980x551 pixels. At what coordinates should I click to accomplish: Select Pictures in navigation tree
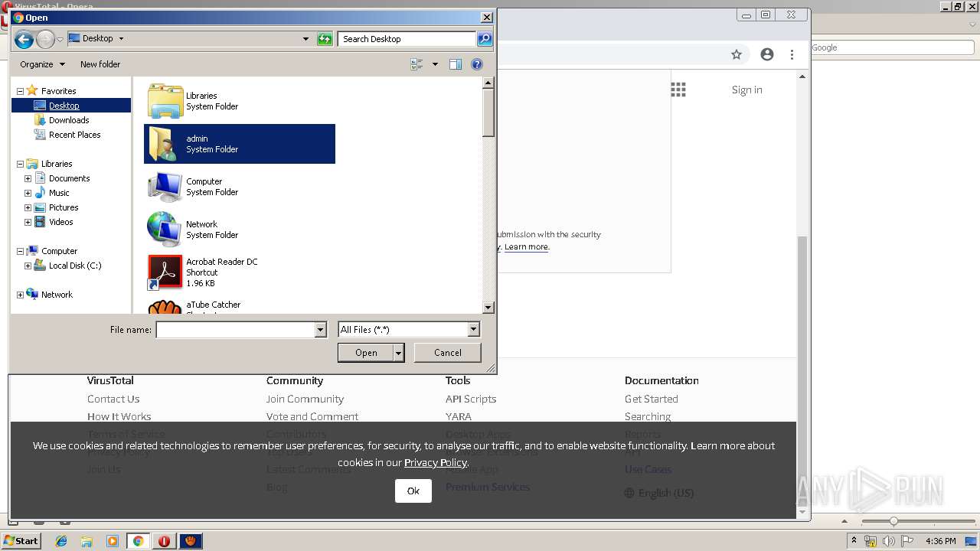64,207
